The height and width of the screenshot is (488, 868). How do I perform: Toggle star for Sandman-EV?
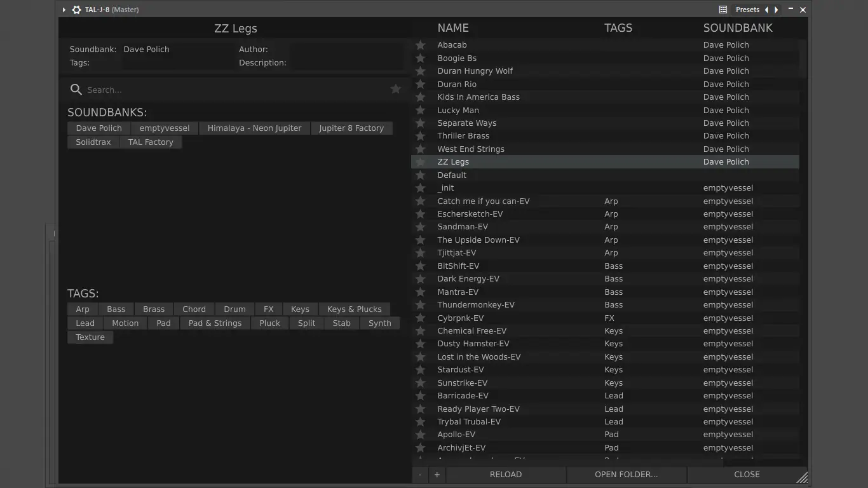420,227
